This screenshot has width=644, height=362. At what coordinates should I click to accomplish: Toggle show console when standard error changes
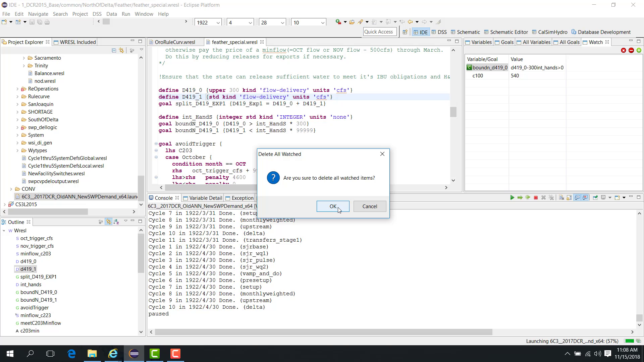(x=585, y=197)
